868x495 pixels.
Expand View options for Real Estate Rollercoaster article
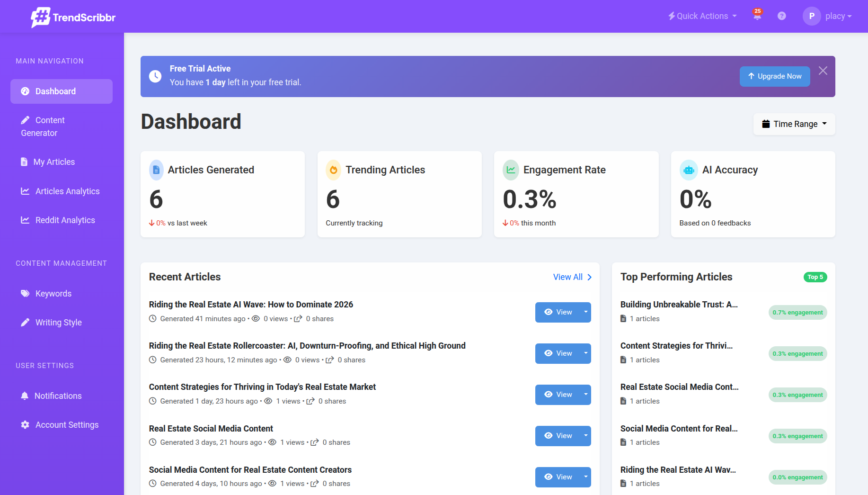click(x=586, y=353)
